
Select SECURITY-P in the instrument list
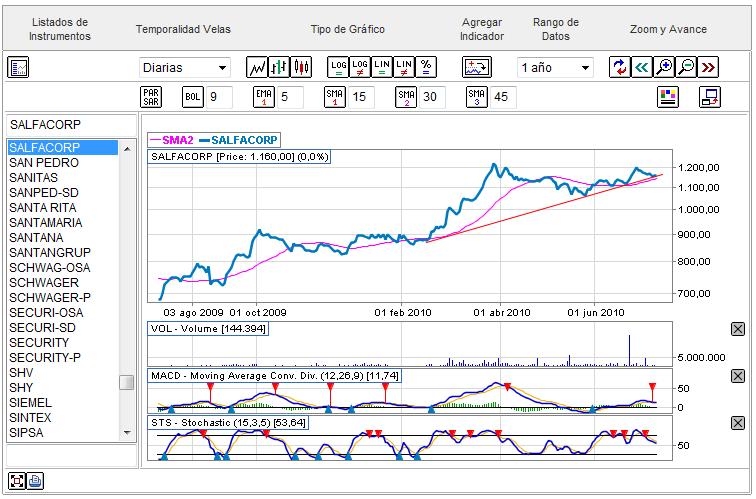63,357
